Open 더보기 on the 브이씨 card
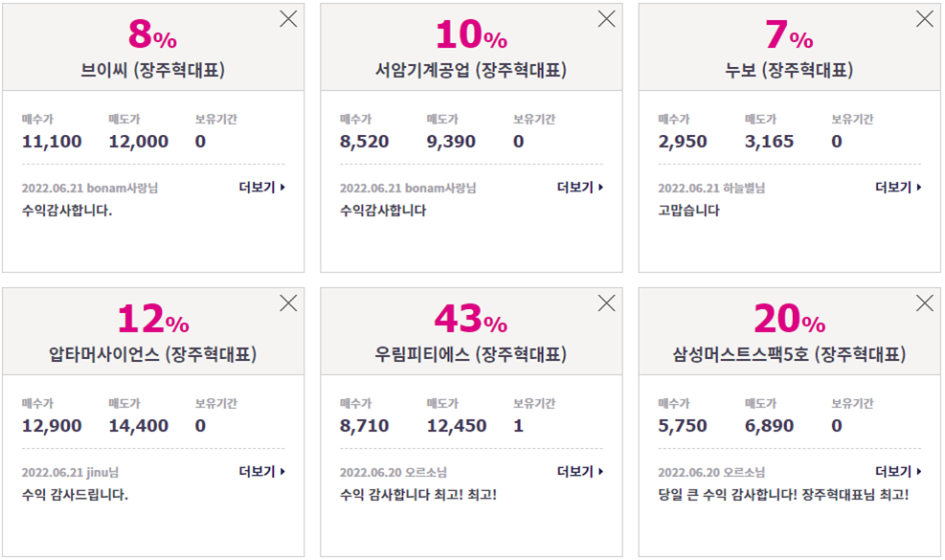Screen dimensions: 945x560 point(262,188)
